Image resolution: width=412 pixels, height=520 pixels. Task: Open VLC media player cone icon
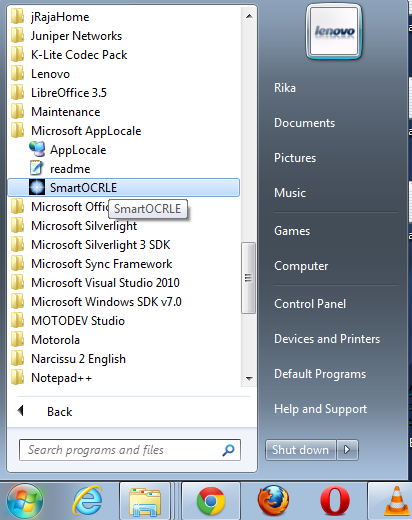point(397,501)
